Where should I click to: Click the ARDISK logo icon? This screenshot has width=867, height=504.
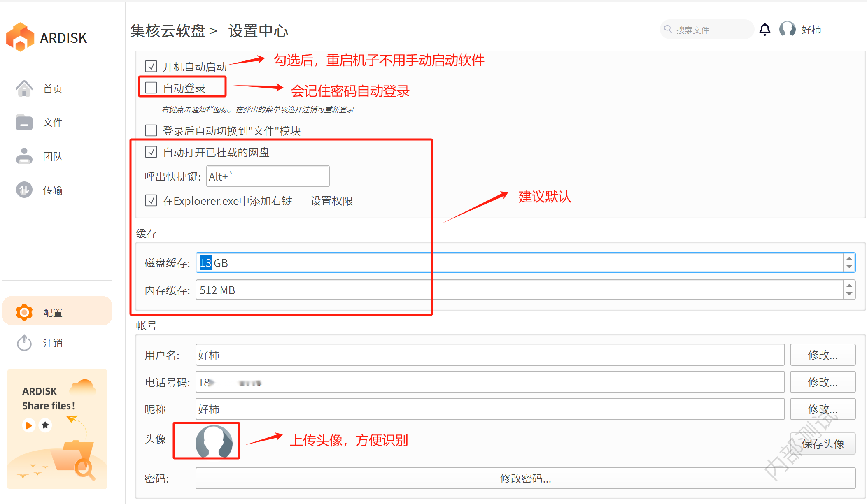tap(20, 37)
